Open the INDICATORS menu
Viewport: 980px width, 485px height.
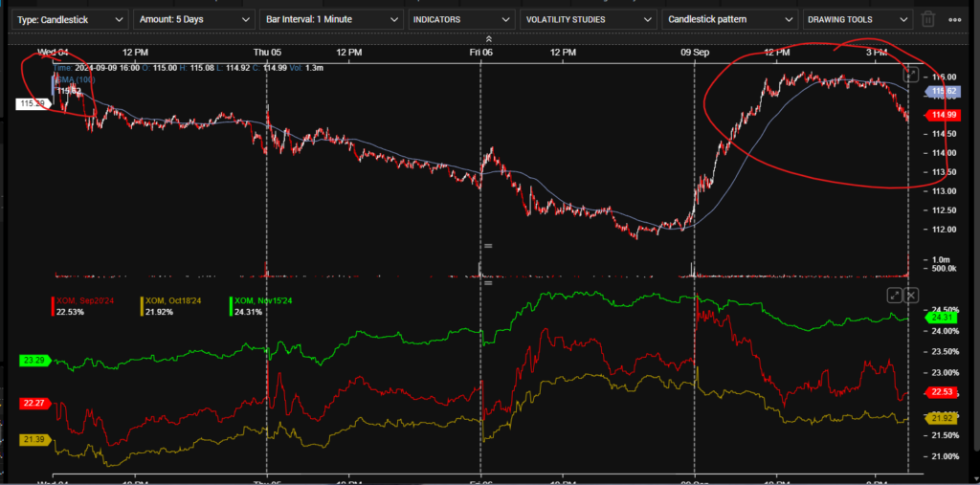pyautogui.click(x=462, y=19)
